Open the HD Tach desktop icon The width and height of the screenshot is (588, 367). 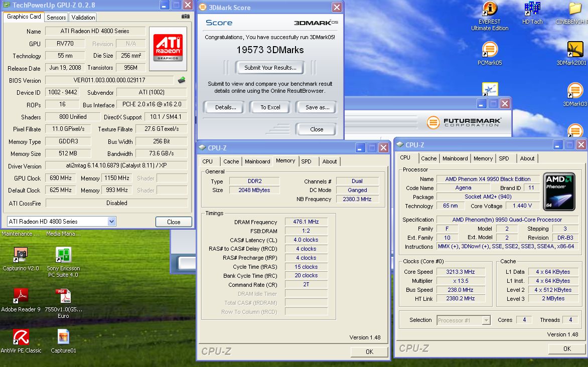(532, 9)
